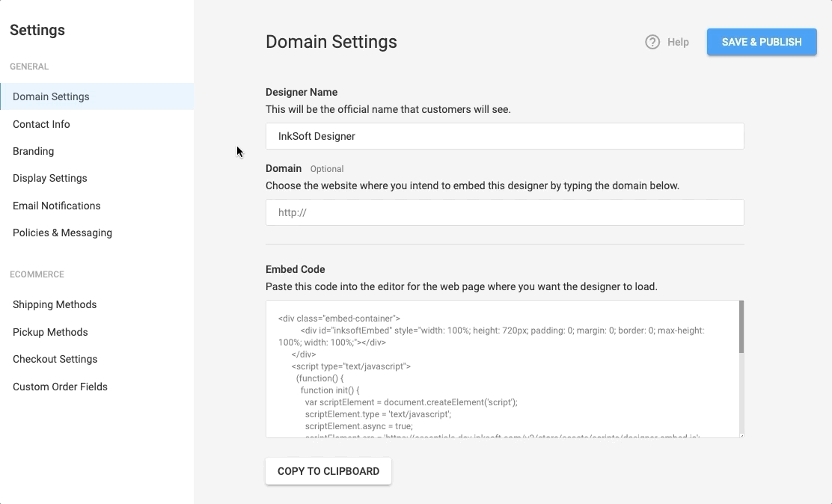The image size is (832, 504).
Task: Click the Save & Publish button
Action: click(762, 42)
